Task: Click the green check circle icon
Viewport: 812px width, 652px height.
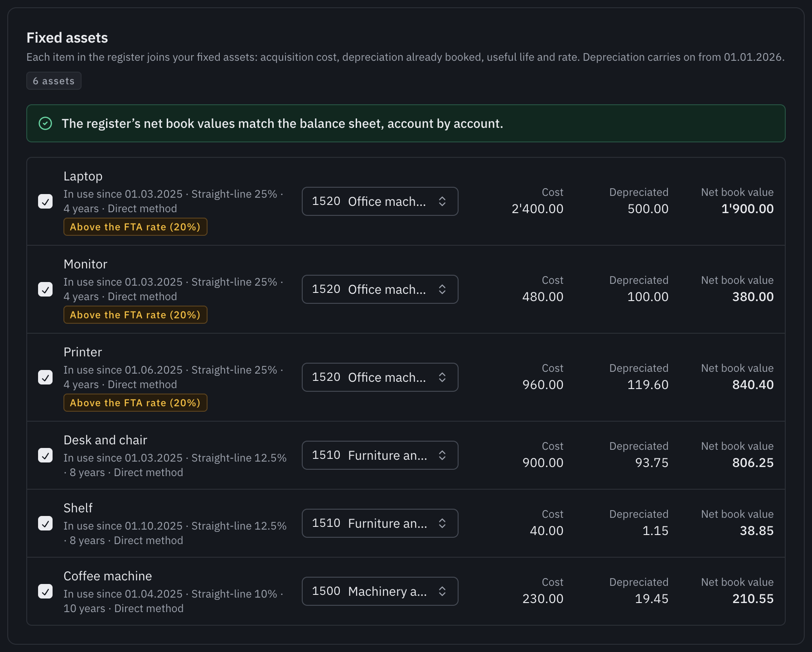Action: 45,123
